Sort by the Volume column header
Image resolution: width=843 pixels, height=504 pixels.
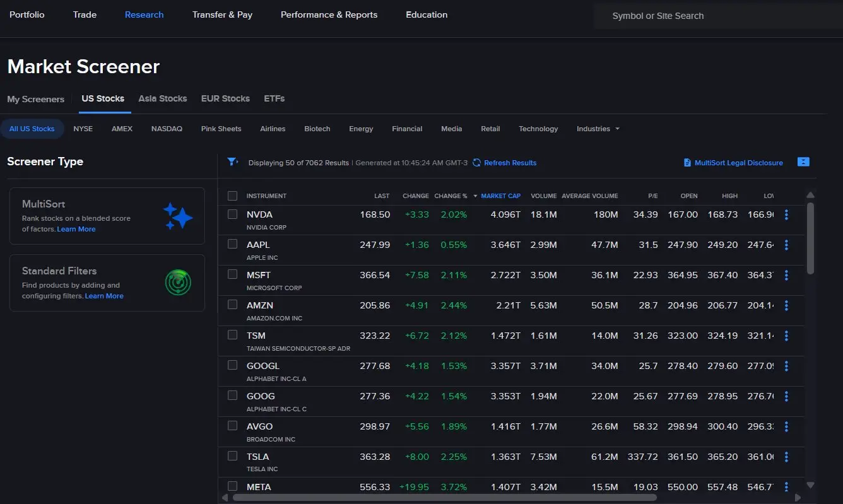[544, 196]
